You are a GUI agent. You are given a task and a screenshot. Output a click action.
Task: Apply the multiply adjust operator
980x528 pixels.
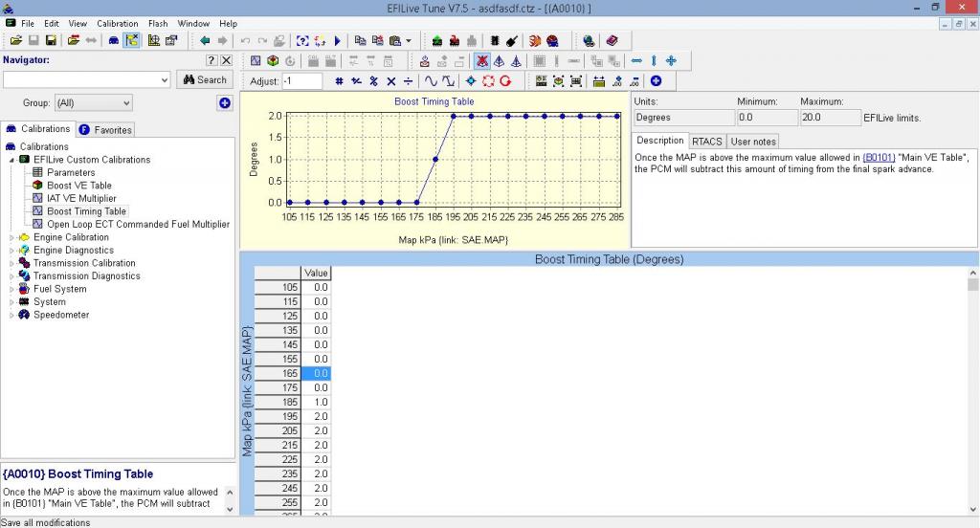click(391, 81)
